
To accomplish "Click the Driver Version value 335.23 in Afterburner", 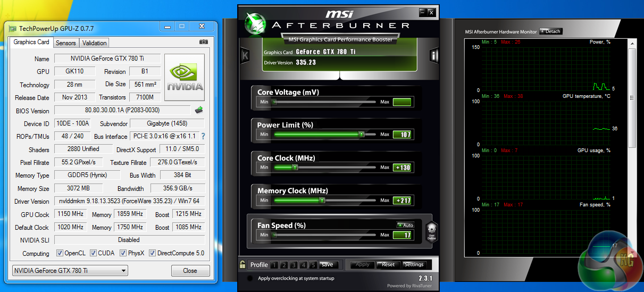I will (306, 63).
